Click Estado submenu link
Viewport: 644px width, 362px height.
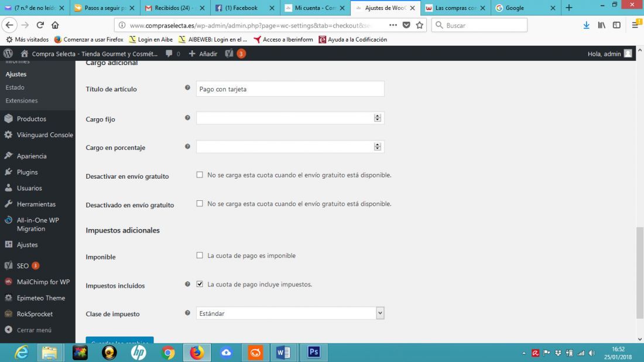pos(15,87)
